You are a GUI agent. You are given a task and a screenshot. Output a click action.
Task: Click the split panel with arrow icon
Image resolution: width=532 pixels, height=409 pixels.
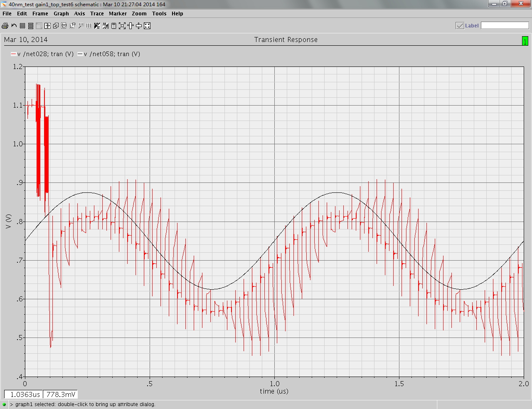47,26
